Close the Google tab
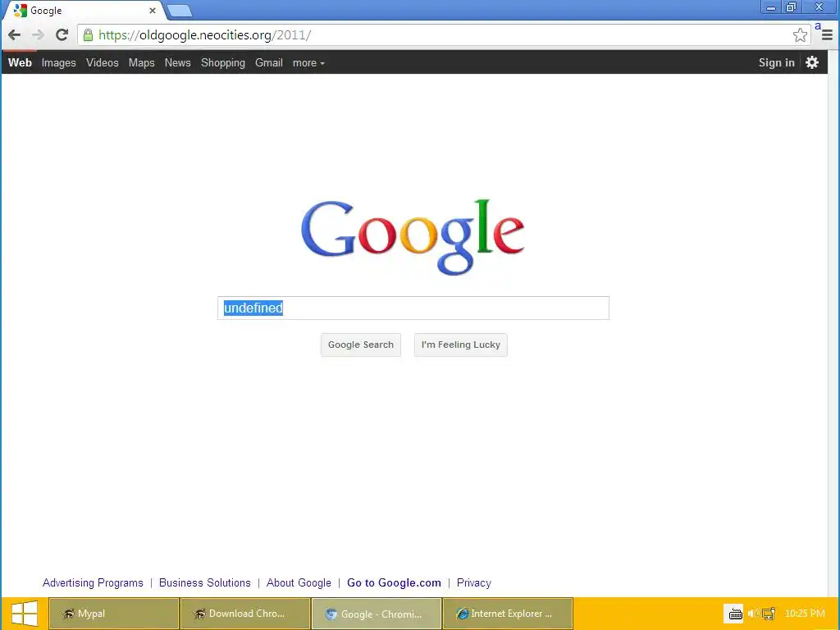The height and width of the screenshot is (630, 840). pyautogui.click(x=152, y=11)
